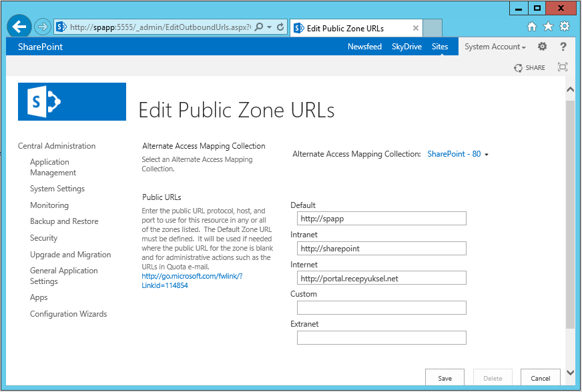The height and width of the screenshot is (392, 582).
Task: Click the search magnifier in address bar
Action: tap(259, 27)
